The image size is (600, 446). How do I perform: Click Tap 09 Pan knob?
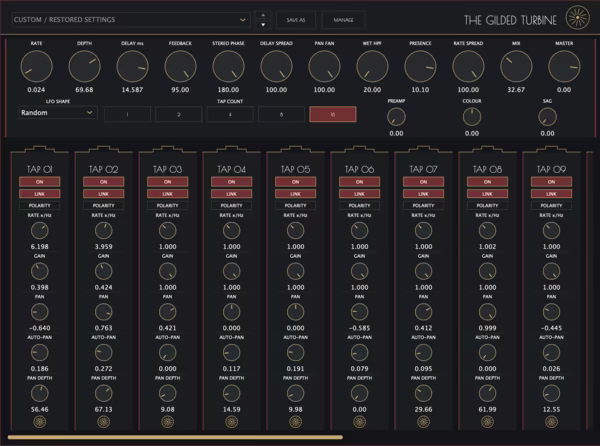[x=551, y=312]
